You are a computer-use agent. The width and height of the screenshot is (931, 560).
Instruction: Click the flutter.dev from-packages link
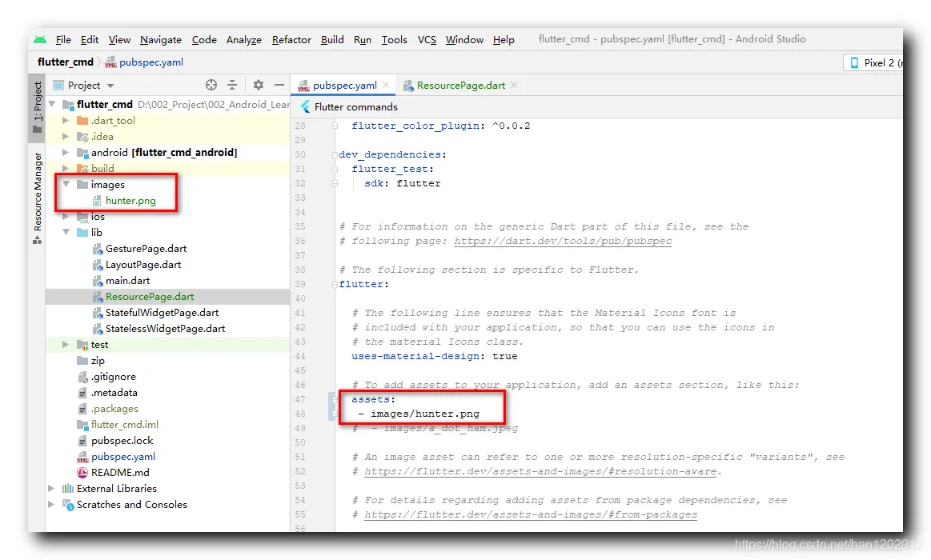[x=531, y=515]
